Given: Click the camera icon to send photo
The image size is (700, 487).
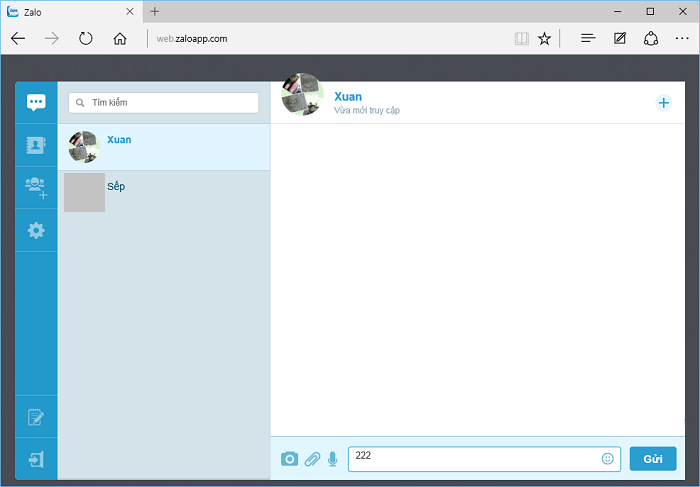Looking at the screenshot, I should (289, 459).
